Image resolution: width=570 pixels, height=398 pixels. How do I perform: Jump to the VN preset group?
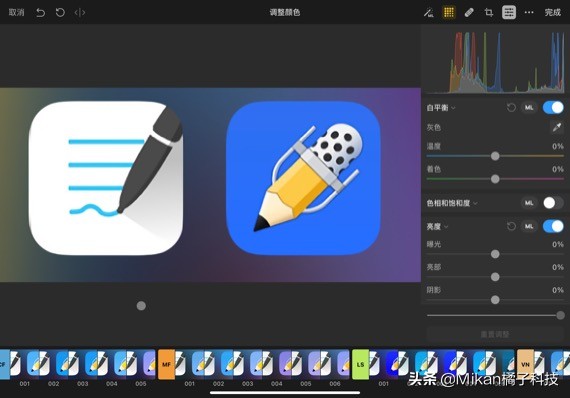click(x=525, y=364)
